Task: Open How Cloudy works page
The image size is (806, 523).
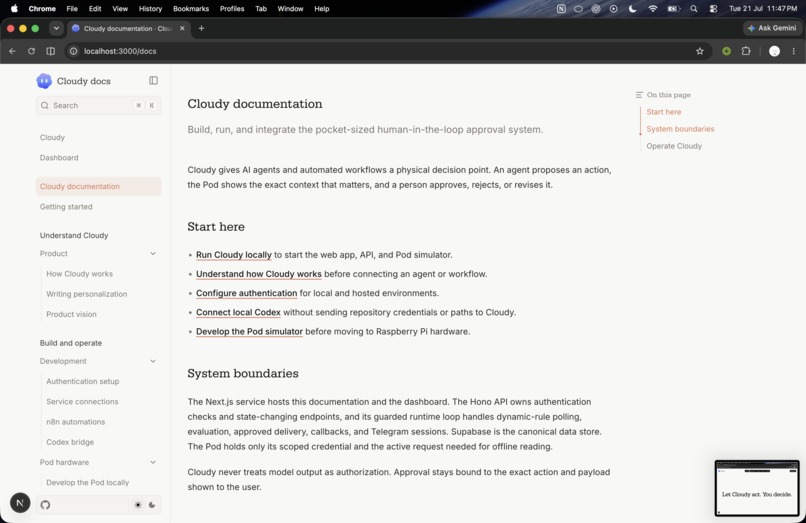Action: tap(79, 274)
